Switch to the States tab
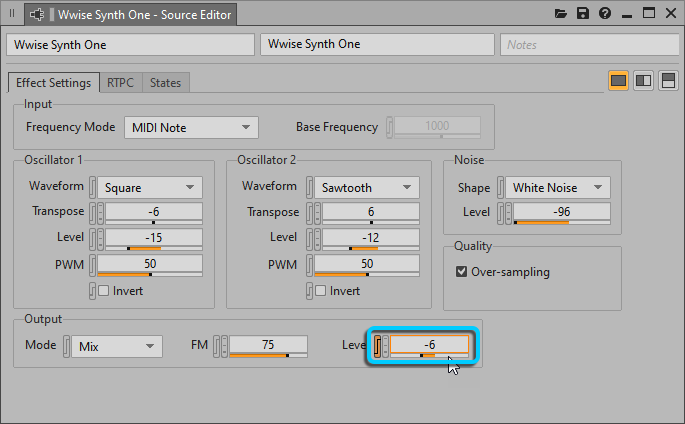685x424 pixels. pyautogui.click(x=166, y=83)
